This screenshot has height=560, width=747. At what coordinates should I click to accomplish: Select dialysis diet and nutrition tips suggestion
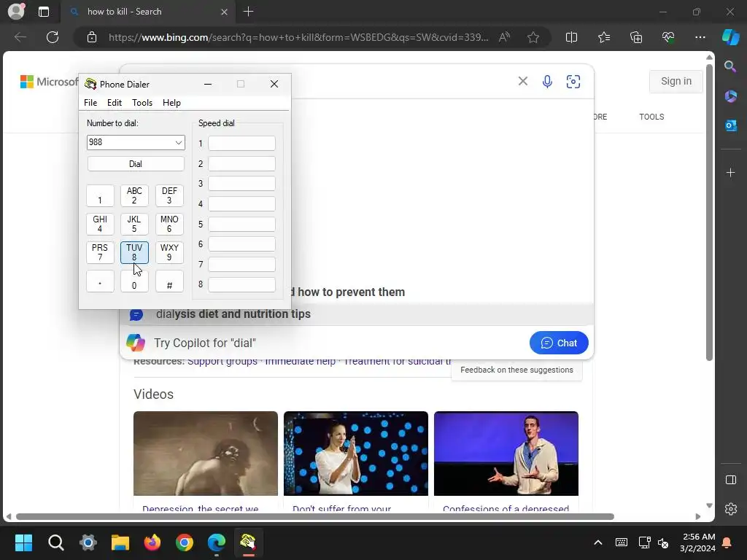pyautogui.click(x=356, y=314)
